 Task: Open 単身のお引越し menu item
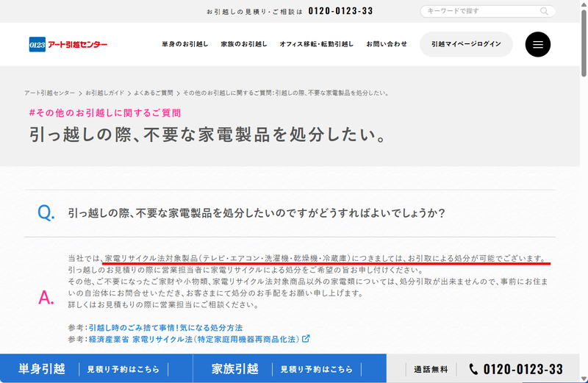click(x=185, y=44)
